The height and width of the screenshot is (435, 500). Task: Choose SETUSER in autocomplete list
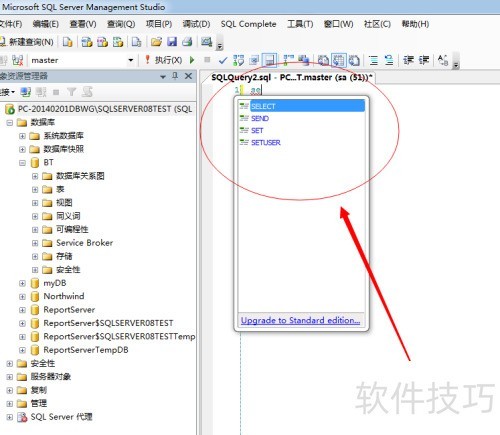click(302, 142)
